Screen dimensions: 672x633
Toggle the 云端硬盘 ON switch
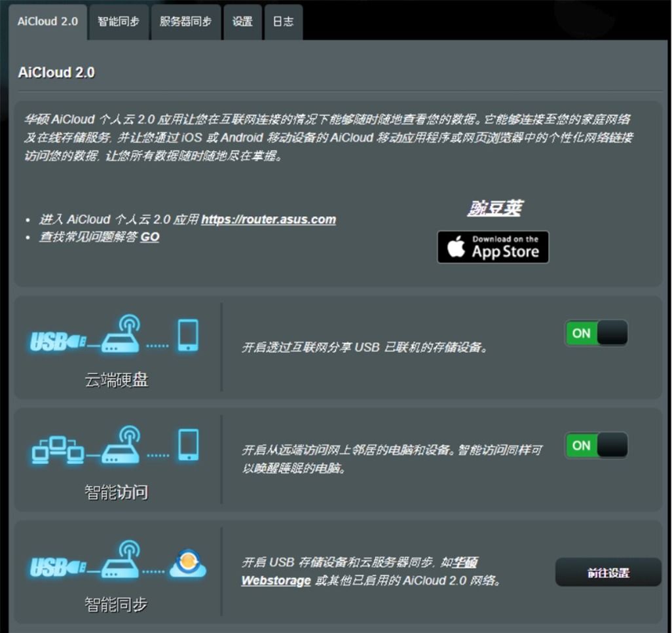point(596,333)
